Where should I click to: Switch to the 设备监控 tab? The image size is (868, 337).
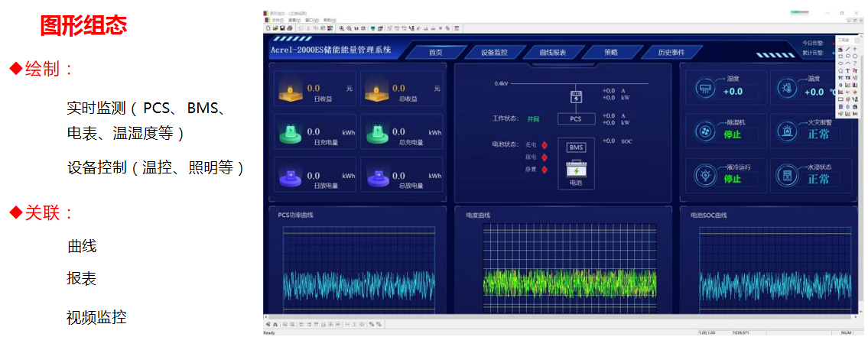click(494, 53)
